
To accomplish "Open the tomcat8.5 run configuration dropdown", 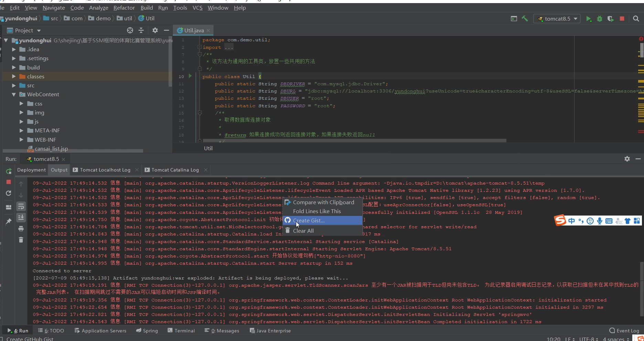I will 557,19.
